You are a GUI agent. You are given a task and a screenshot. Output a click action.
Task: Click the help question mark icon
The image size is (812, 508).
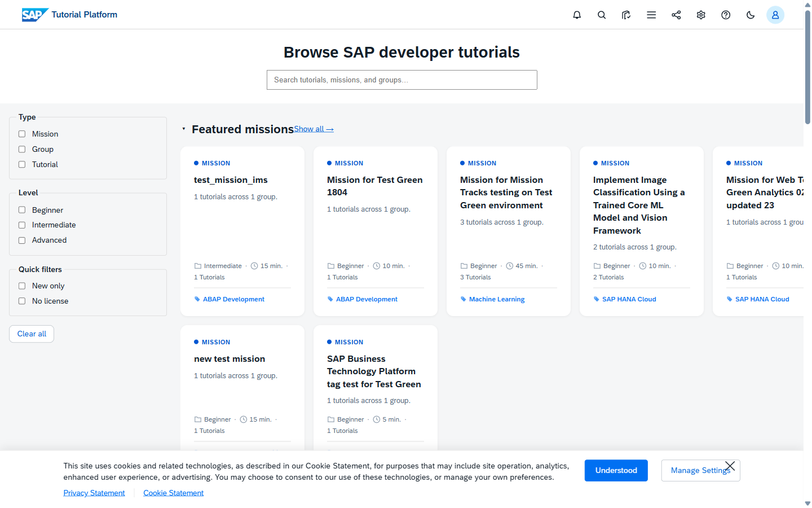pyautogui.click(x=726, y=15)
